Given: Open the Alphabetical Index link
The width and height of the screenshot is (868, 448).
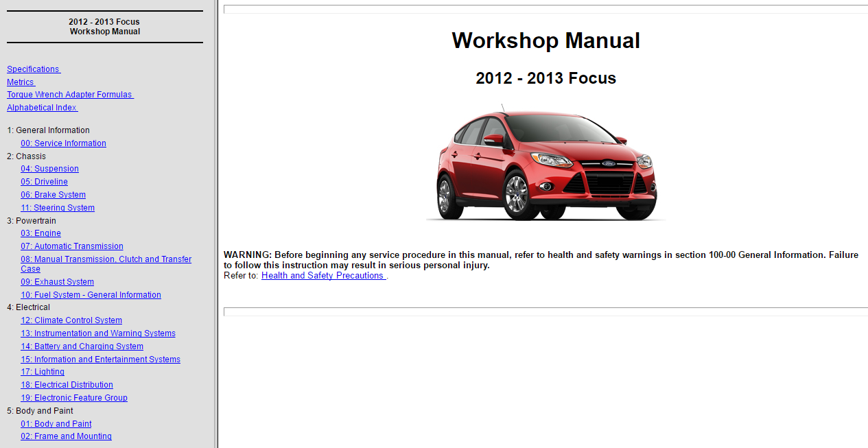Looking at the screenshot, I should pyautogui.click(x=42, y=108).
